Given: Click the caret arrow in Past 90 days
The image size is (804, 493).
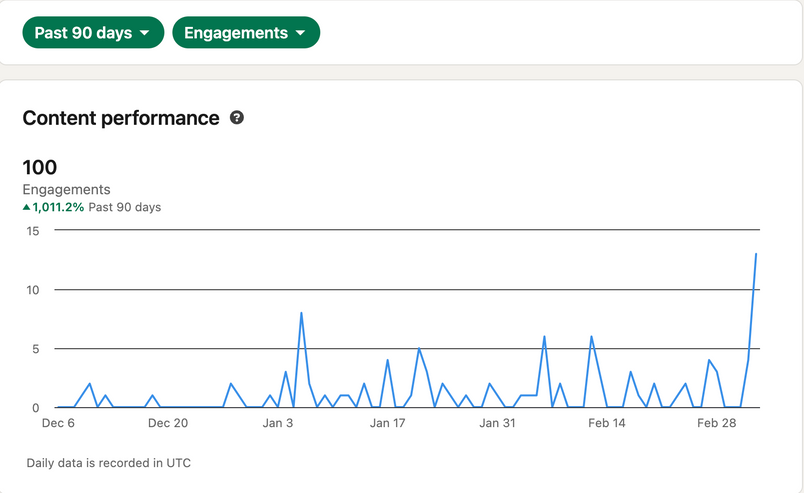Looking at the screenshot, I should point(146,33).
